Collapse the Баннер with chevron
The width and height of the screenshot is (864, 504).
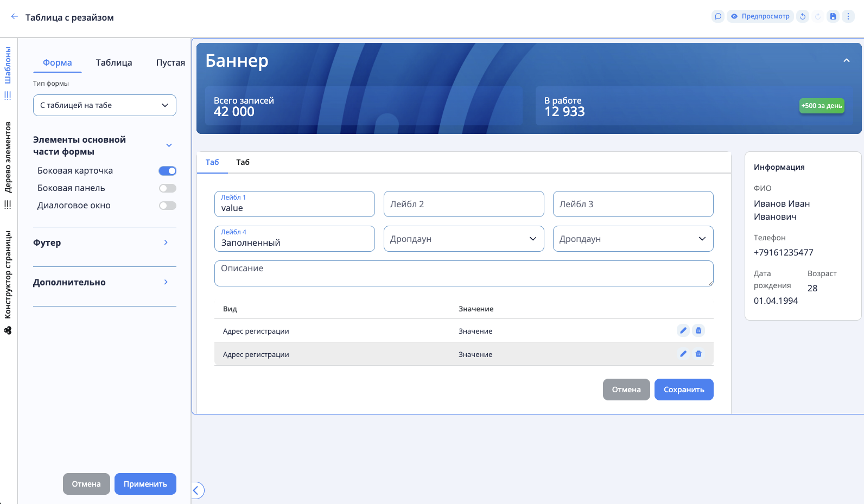click(x=846, y=61)
